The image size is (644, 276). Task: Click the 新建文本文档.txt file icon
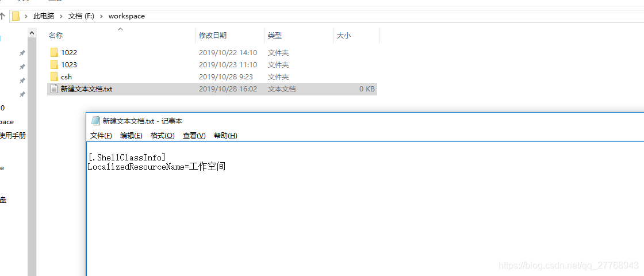pos(54,89)
